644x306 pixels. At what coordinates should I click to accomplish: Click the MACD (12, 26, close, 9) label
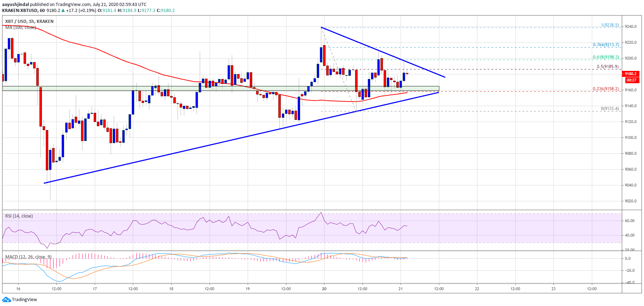point(28,257)
